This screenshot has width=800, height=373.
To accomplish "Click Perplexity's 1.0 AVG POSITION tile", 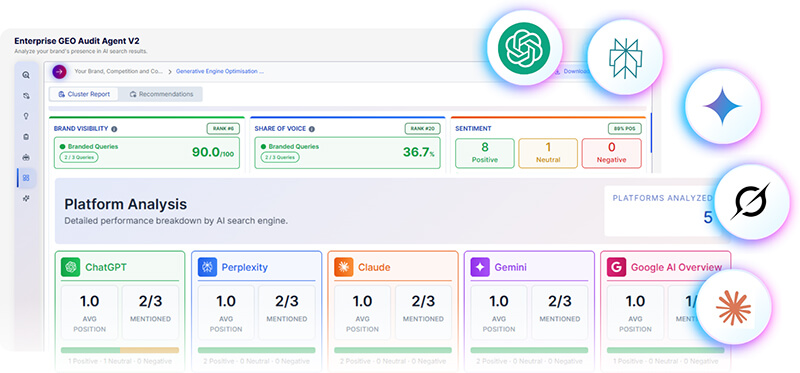I will (226, 312).
